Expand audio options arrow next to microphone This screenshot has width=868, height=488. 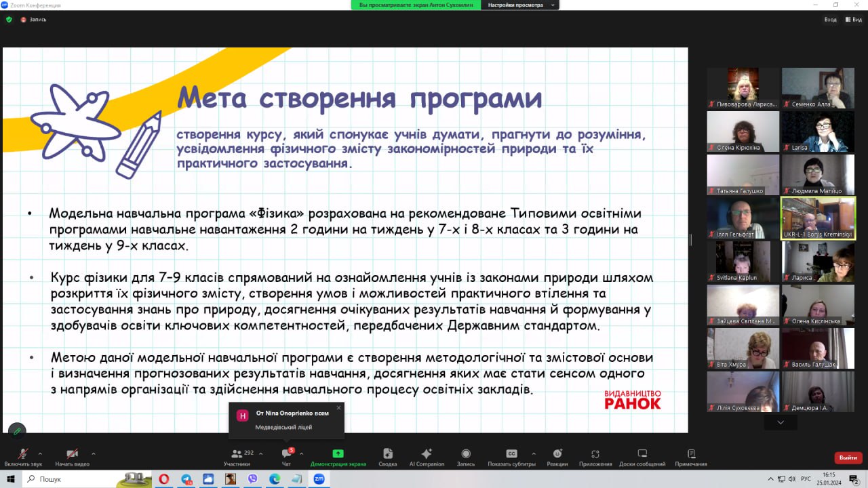pyautogui.click(x=40, y=453)
